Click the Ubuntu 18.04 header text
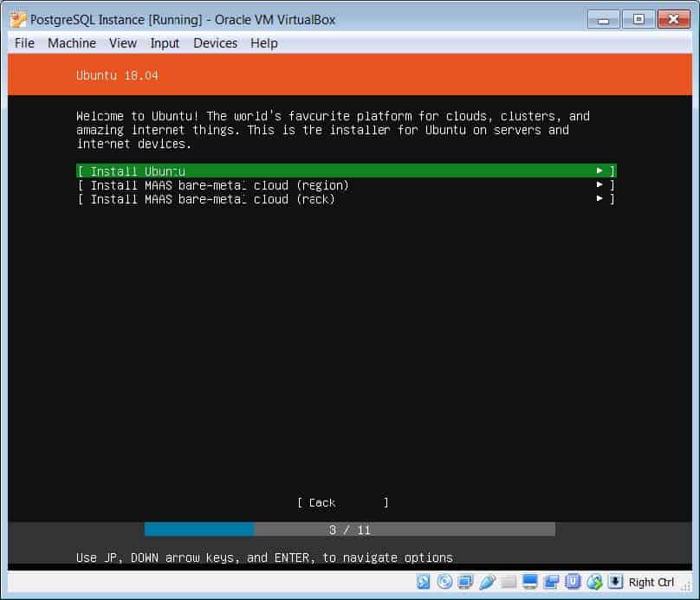 (117, 75)
